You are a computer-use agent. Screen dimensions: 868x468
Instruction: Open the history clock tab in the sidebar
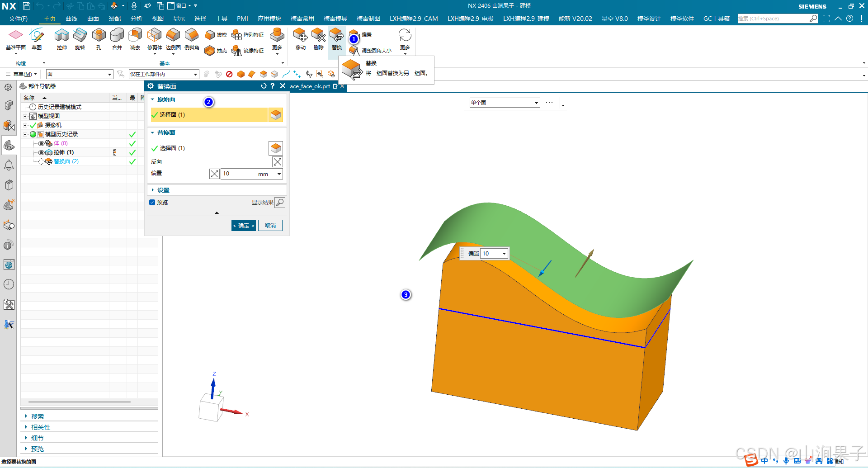coord(9,284)
